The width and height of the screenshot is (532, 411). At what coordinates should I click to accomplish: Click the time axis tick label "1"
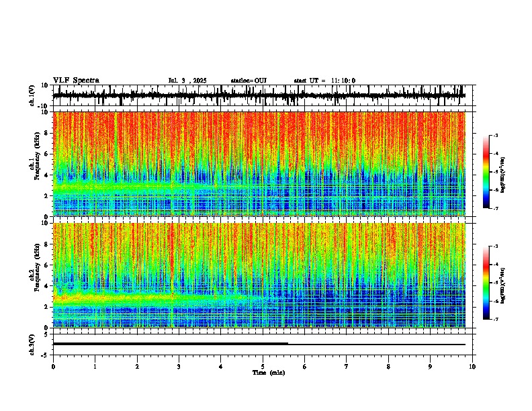[95, 367]
